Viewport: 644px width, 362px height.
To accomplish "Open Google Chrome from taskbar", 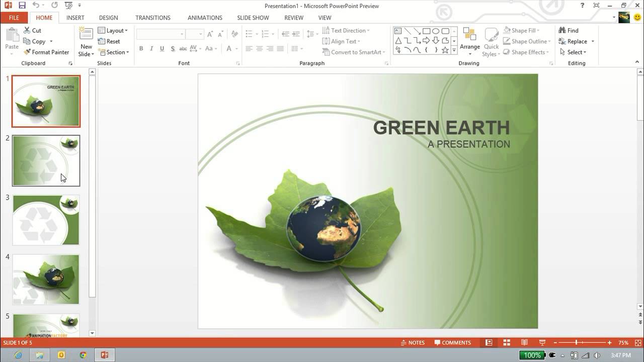I will click(83, 355).
